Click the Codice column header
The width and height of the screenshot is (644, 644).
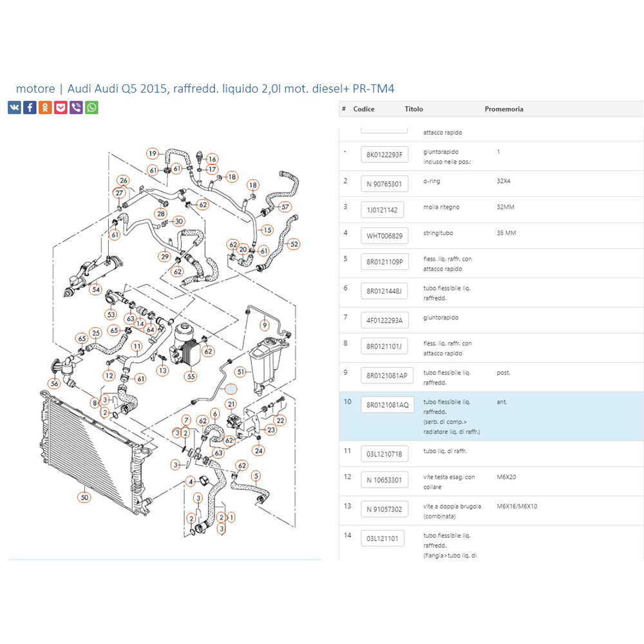364,109
